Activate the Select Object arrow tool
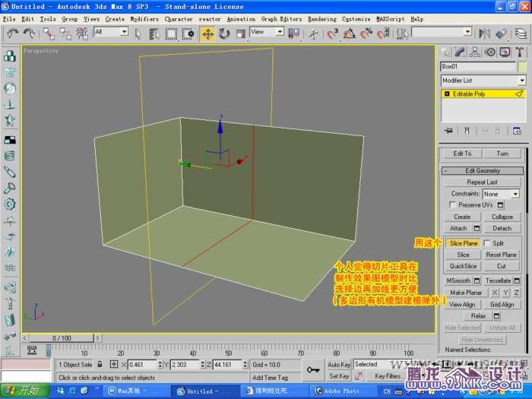 tap(138, 34)
